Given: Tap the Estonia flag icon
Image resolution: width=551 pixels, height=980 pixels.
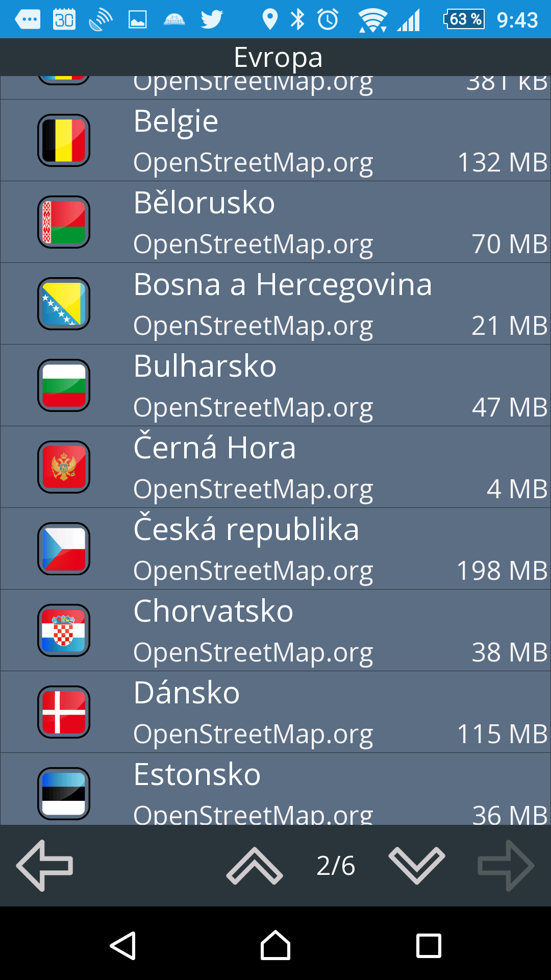Looking at the screenshot, I should click(64, 794).
